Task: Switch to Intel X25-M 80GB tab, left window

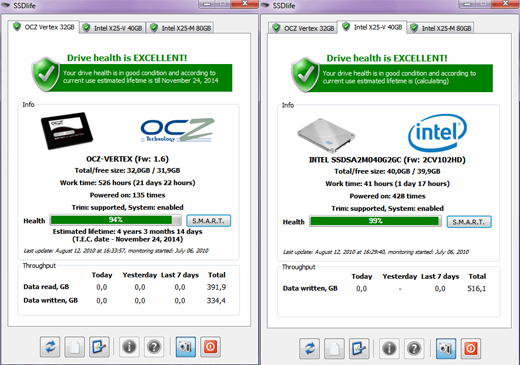Action: 180,28
